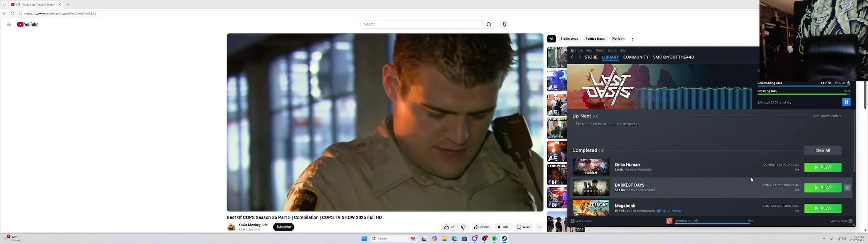This screenshot has width=868, height=244.
Task: Click the COPS video player
Action: 385,122
